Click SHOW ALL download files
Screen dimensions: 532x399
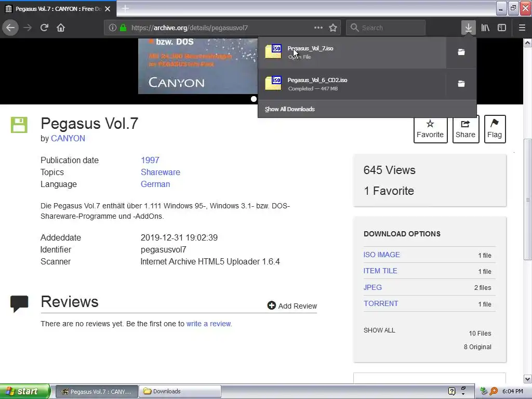pos(379,330)
